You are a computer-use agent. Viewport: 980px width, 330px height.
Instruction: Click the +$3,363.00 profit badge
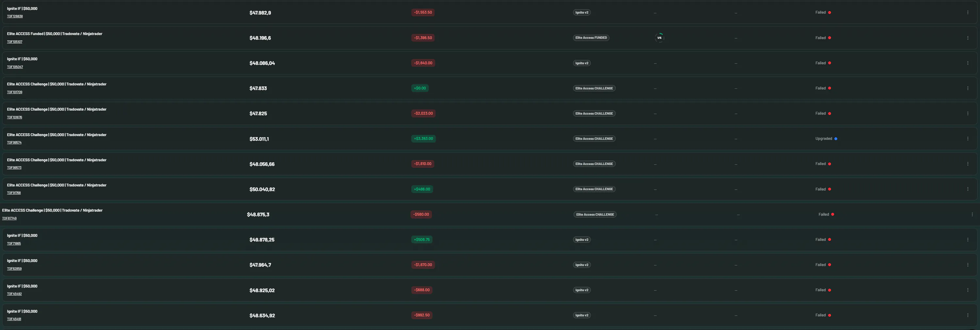(423, 138)
